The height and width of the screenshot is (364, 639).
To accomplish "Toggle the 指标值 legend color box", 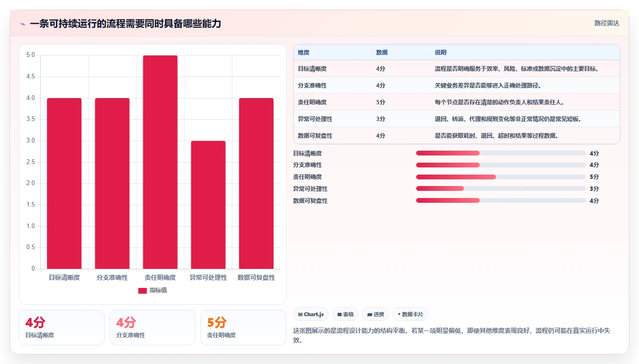I will (143, 290).
